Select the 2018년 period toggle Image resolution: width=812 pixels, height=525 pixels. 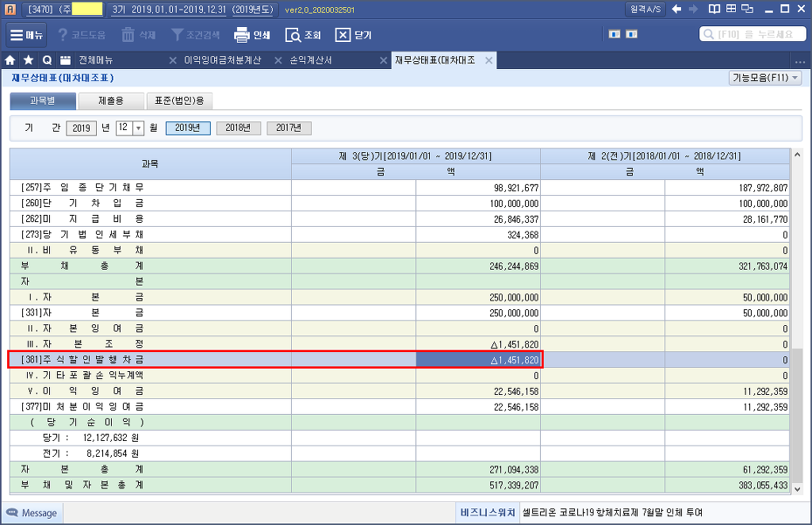(x=238, y=128)
